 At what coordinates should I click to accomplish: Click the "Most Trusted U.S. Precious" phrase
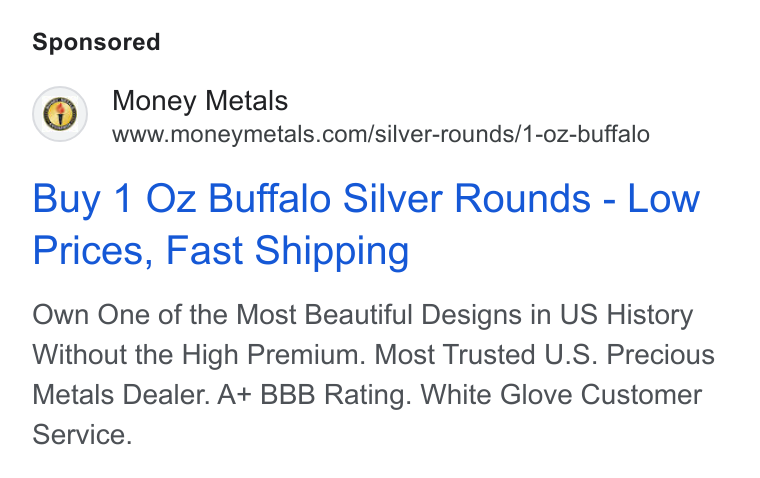click(x=544, y=354)
